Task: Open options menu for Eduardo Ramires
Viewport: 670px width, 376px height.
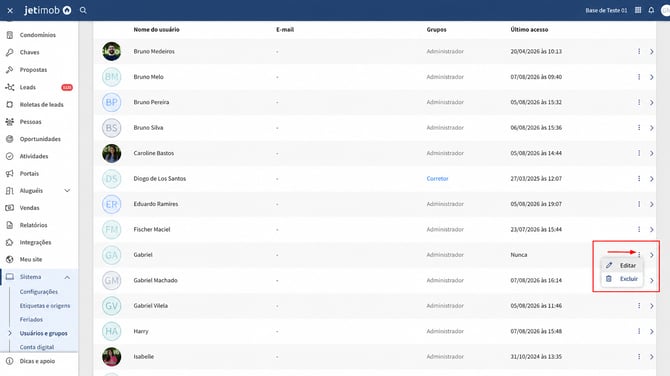Action: (639, 204)
